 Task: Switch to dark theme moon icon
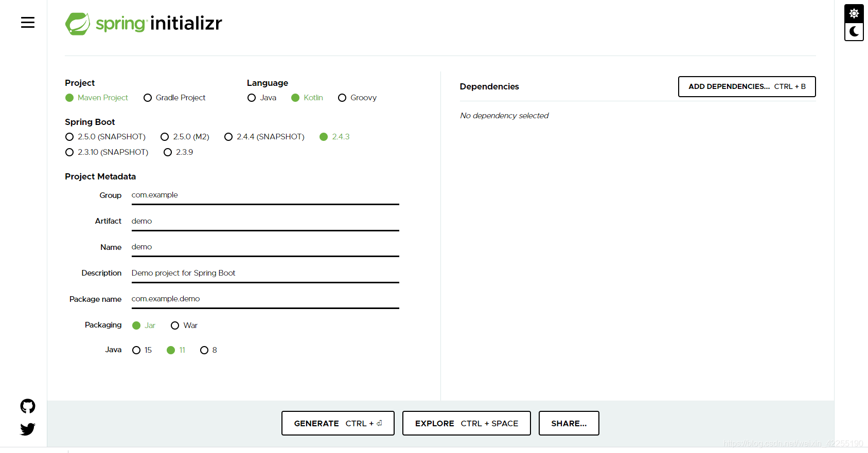(x=854, y=31)
